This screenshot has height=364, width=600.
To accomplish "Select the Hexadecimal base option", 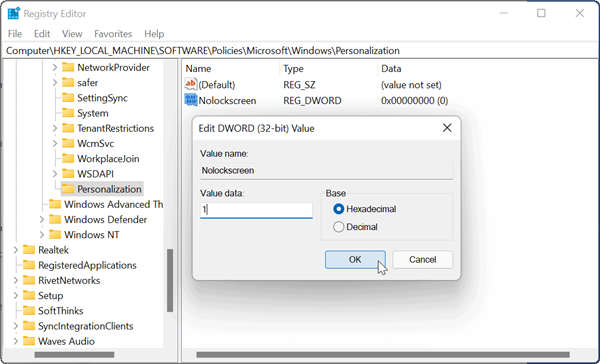I will (338, 209).
